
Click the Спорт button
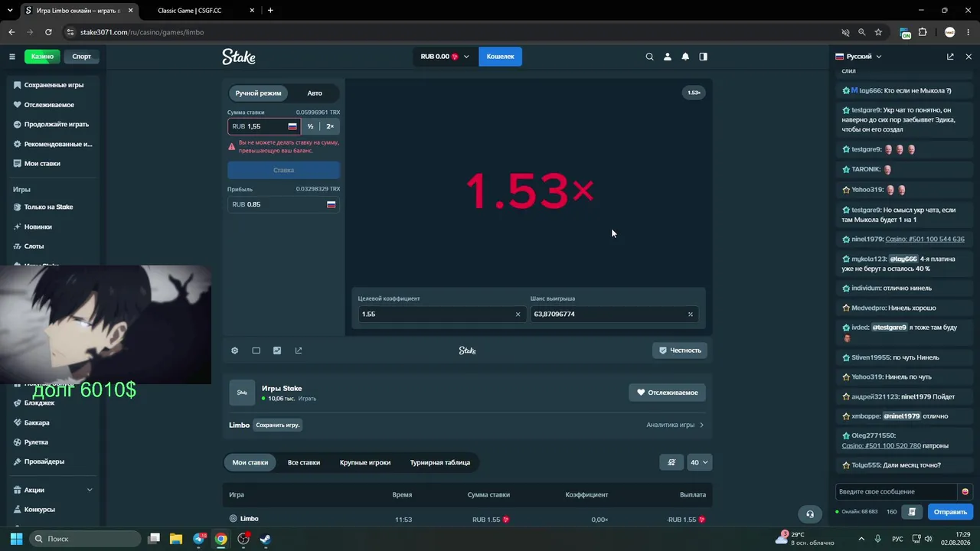coord(81,57)
